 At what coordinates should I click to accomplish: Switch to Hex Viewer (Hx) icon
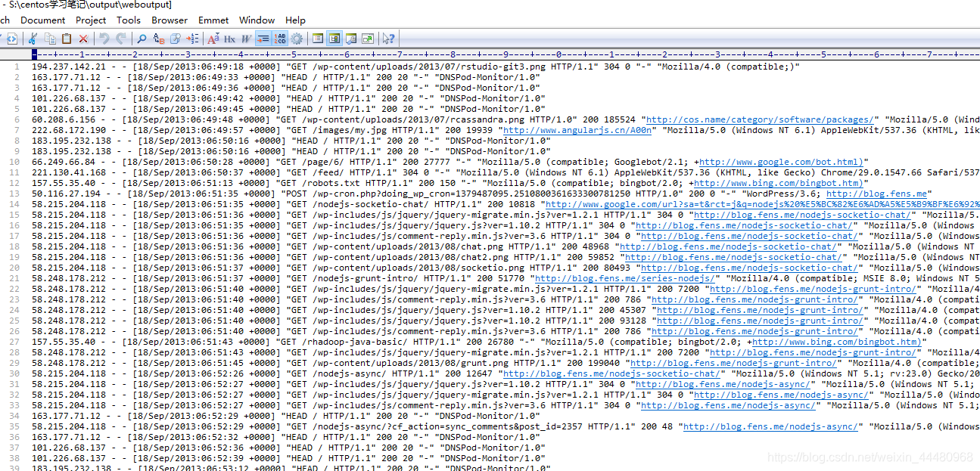229,39
